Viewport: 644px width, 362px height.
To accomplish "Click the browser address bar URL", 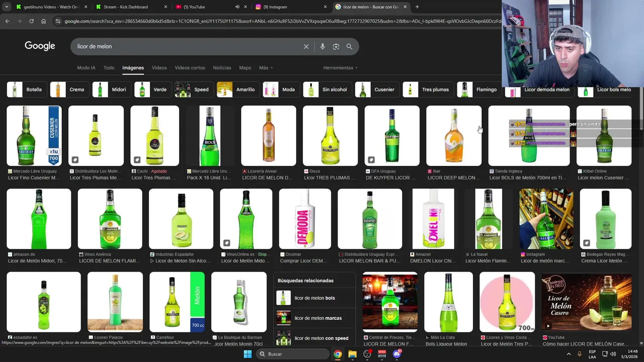I will [282, 21].
